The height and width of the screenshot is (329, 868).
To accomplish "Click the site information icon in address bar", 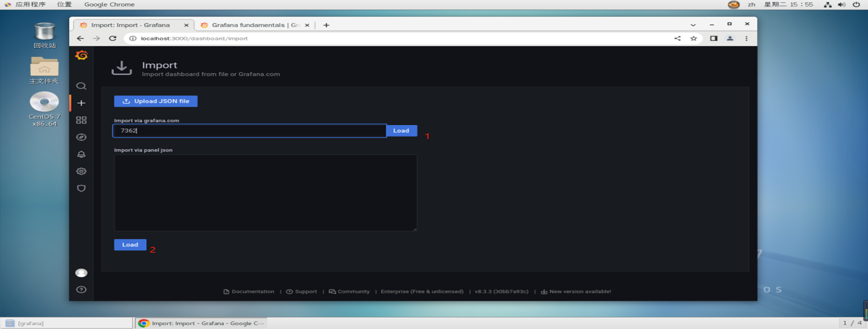I will pyautogui.click(x=133, y=38).
